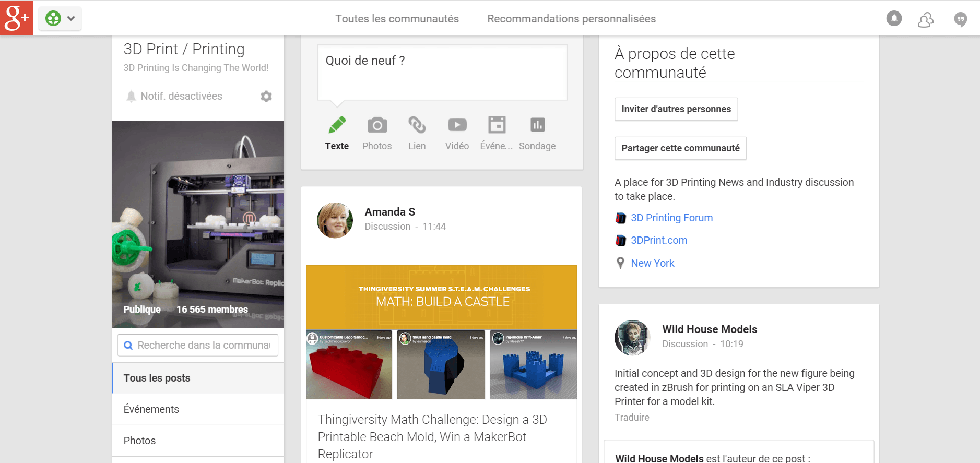
Task: Click the search magnifier icon
Action: [128, 346]
